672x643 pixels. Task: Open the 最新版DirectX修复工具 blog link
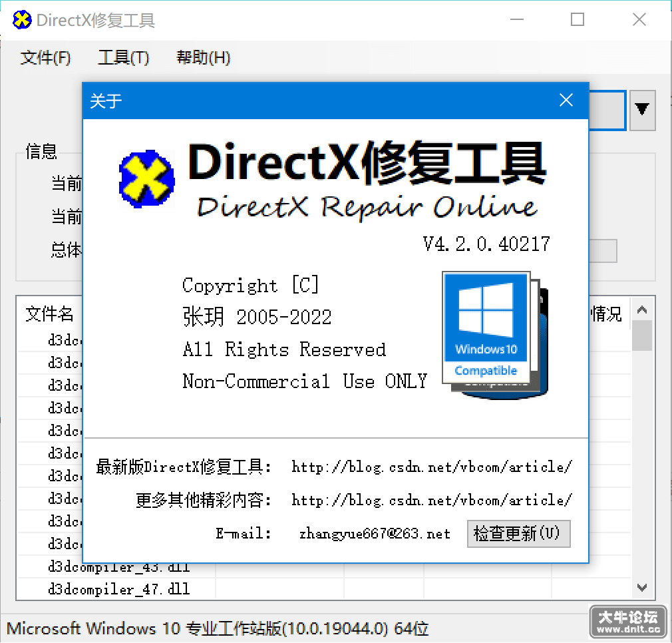432,467
